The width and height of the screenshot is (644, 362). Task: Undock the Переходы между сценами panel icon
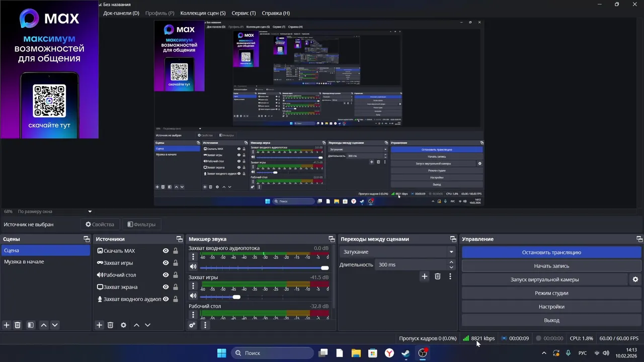[x=453, y=239]
